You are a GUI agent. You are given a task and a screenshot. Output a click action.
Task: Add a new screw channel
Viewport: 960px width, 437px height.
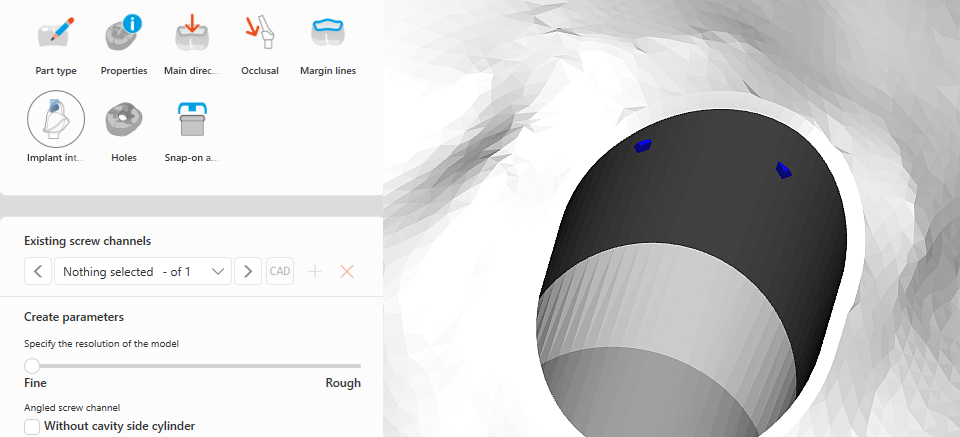click(x=315, y=272)
